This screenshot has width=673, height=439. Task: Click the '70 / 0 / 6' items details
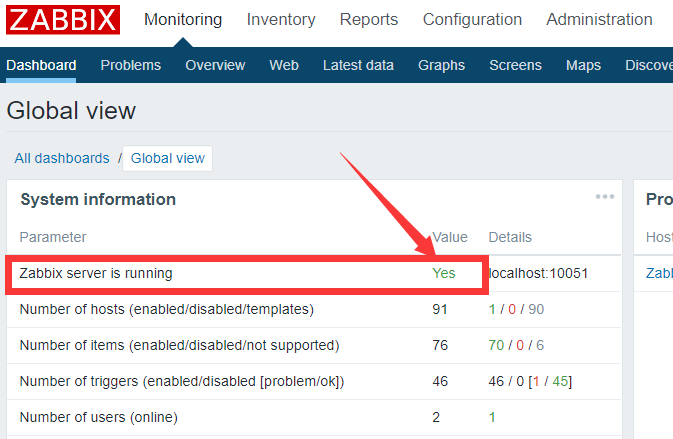coord(516,345)
